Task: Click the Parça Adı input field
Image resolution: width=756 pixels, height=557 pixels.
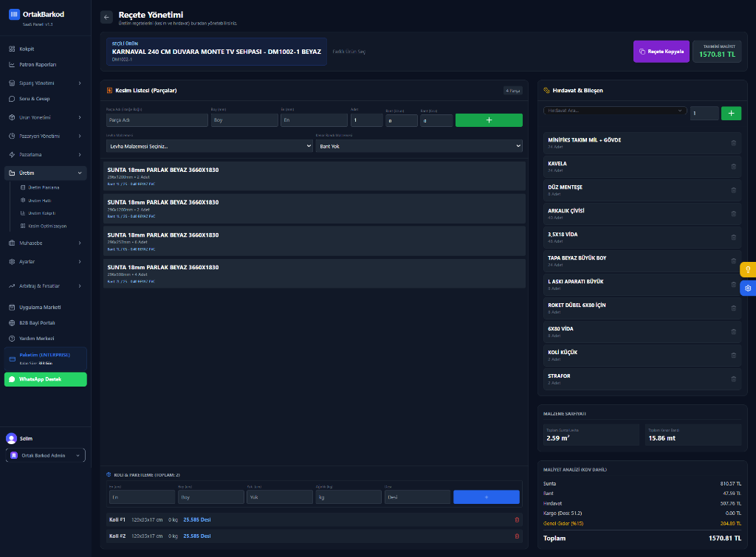Action: [x=157, y=120]
